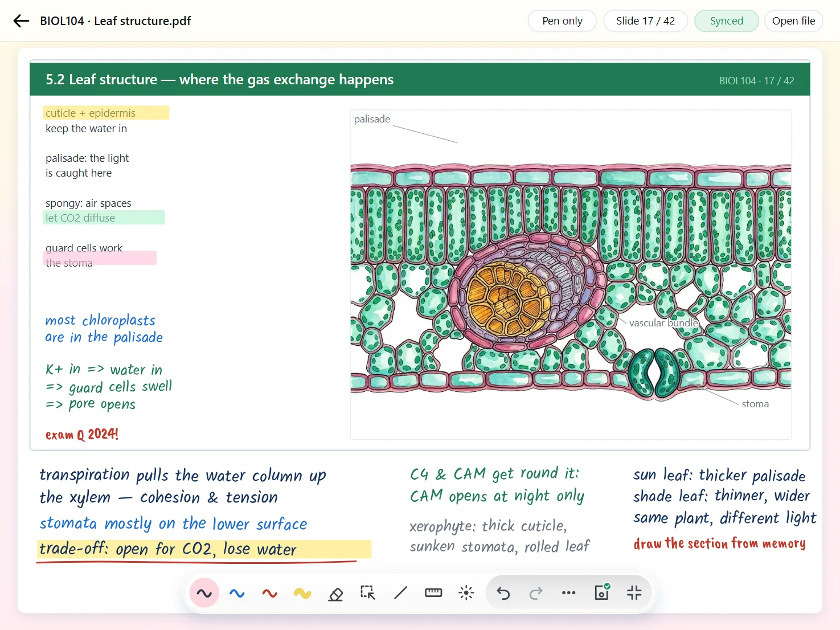Click the grey xerophyte: thick cuticle note
Image resolution: width=840 pixels, height=630 pixels.
tap(488, 526)
